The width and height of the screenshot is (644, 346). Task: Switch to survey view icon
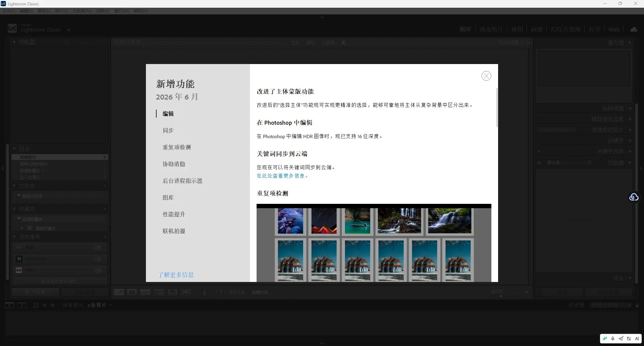(159, 292)
